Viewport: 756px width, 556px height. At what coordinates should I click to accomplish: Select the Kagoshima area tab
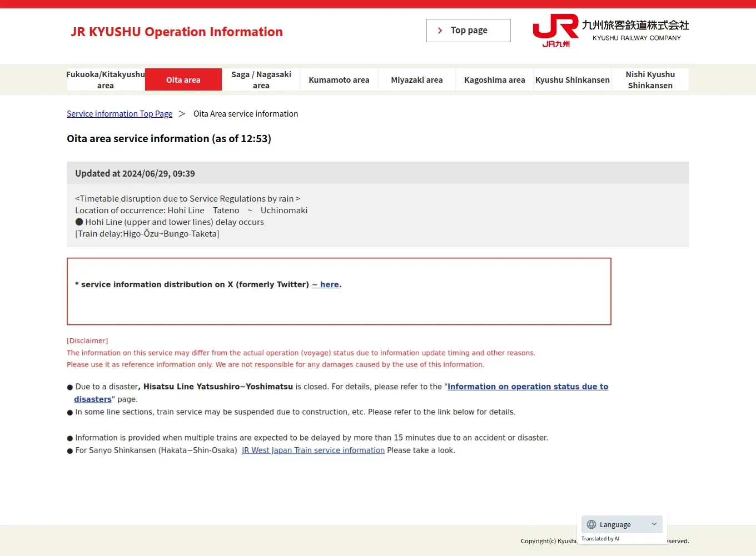point(495,79)
